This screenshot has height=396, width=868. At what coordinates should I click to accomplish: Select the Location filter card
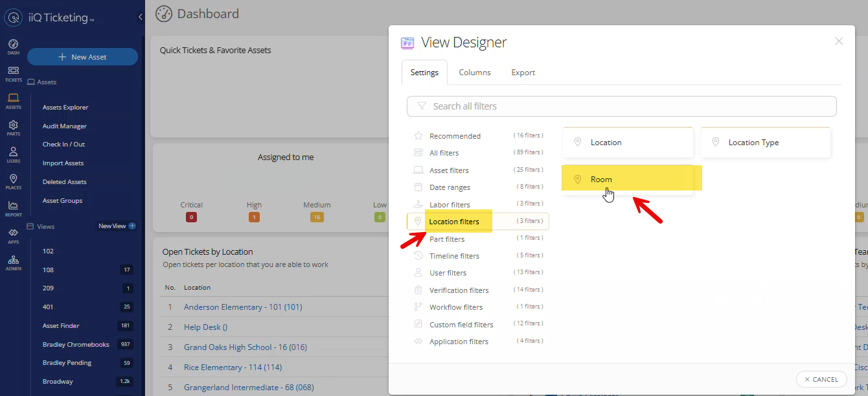627,142
